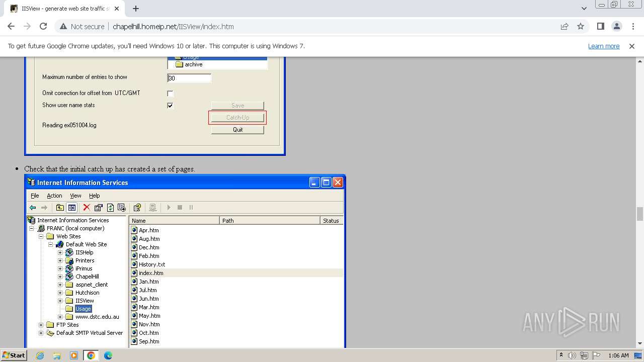644x362 pixels.
Task: Click the FRANC local computer icon
Action: [42, 228]
